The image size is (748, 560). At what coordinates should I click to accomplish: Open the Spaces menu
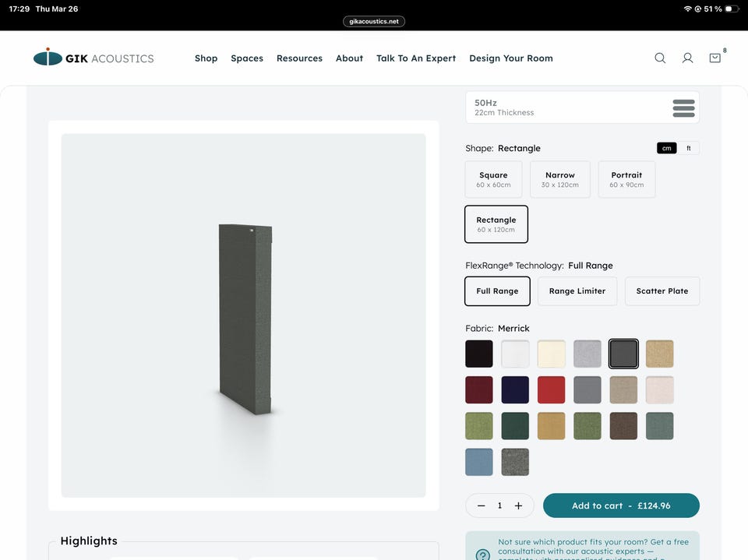click(247, 58)
